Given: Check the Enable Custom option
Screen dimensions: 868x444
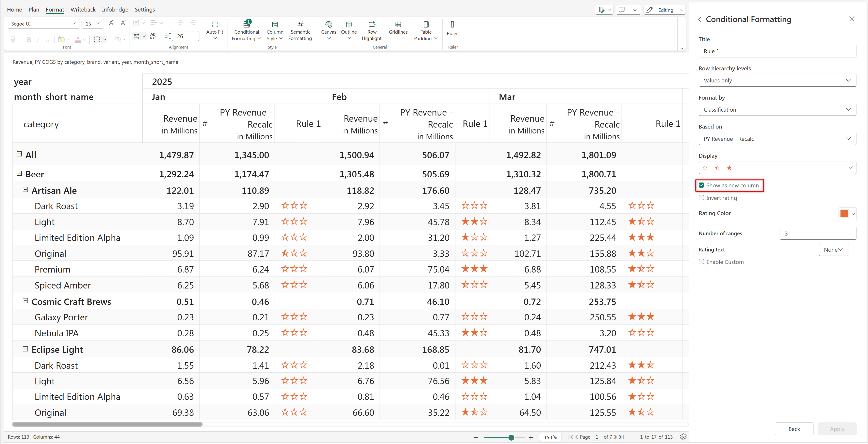Looking at the screenshot, I should [701, 262].
